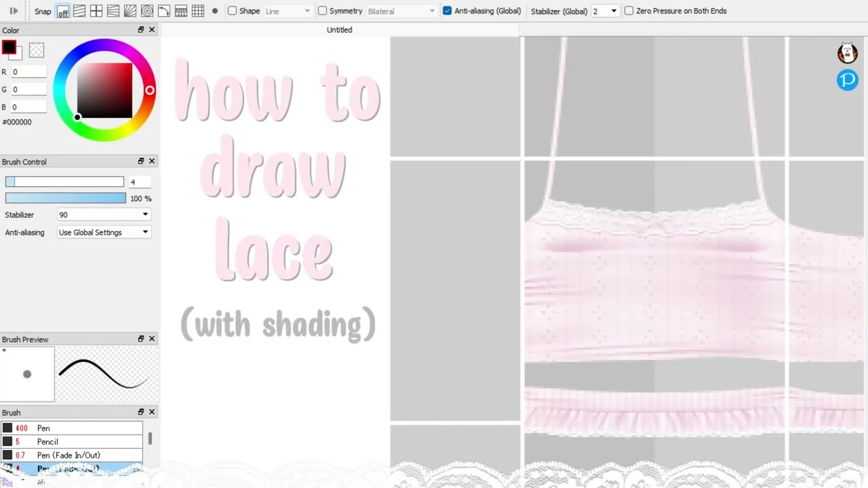Close the Brush Preview panel

coord(152,339)
